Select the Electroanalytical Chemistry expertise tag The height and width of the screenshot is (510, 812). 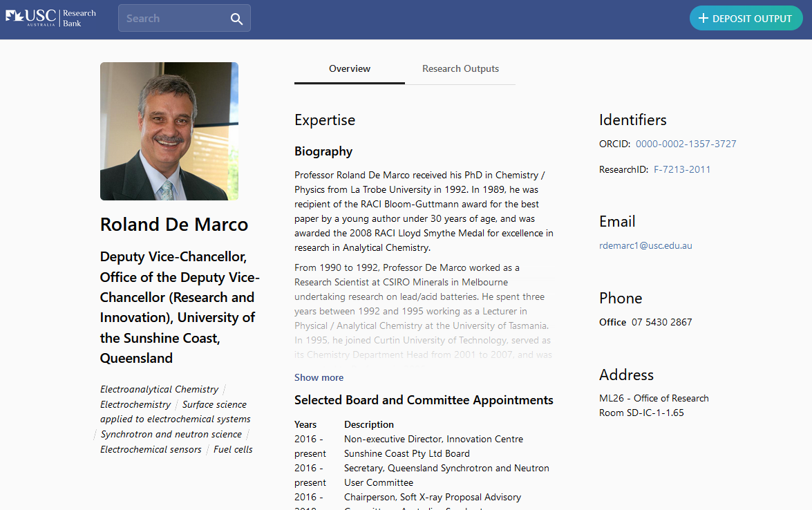(x=158, y=389)
